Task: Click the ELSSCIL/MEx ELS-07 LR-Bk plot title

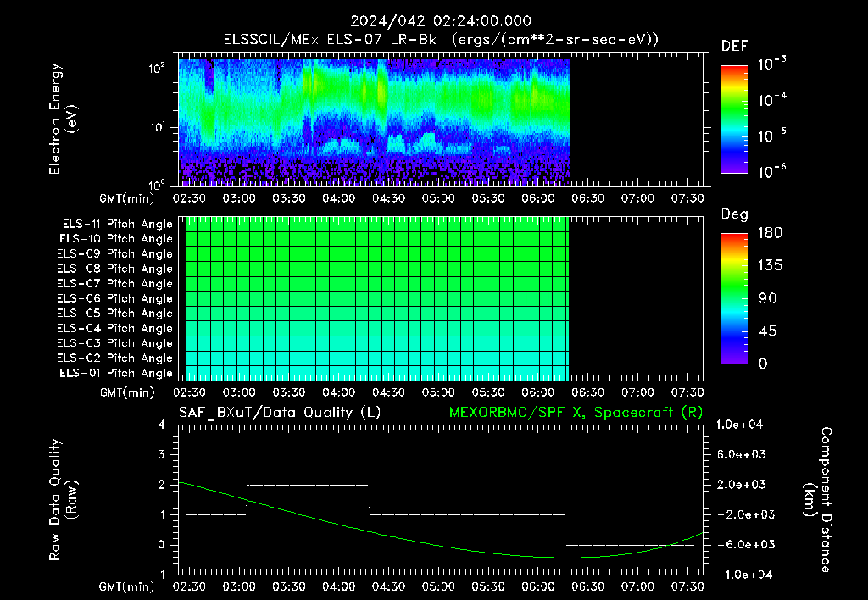Action: click(441, 40)
